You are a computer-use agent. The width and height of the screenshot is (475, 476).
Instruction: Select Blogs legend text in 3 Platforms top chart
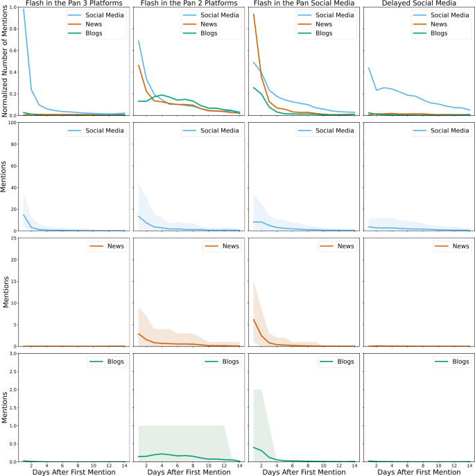point(94,33)
